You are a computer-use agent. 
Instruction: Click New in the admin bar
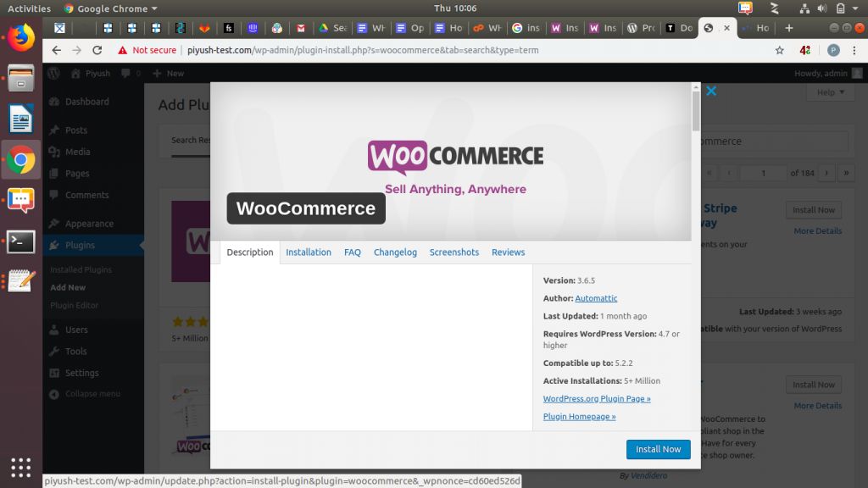pyautogui.click(x=169, y=73)
